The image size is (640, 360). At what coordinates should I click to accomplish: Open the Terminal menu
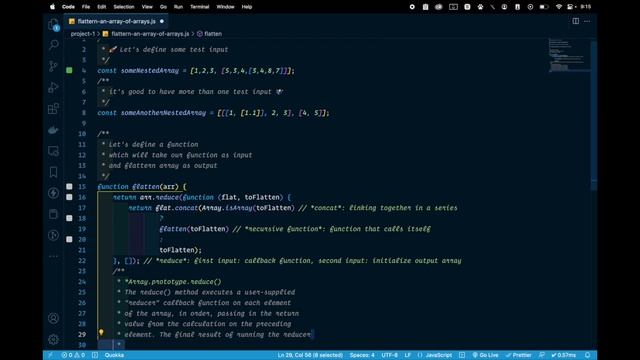tap(200, 7)
